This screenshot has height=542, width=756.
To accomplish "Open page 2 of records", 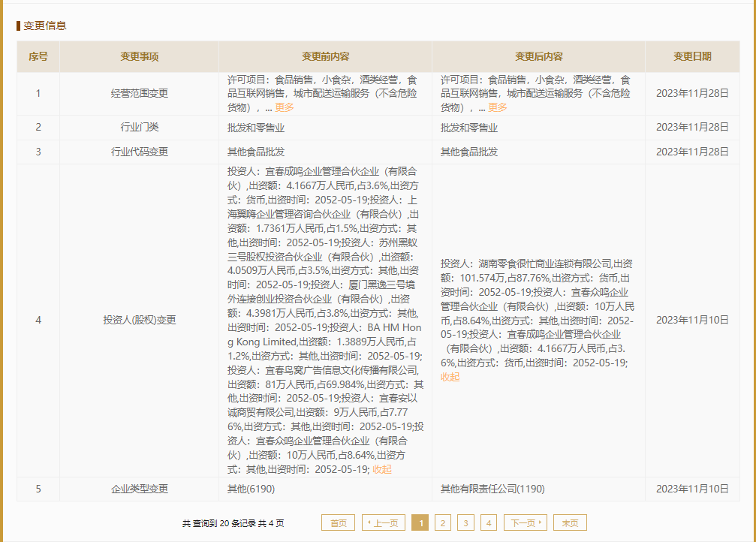I will [443, 522].
